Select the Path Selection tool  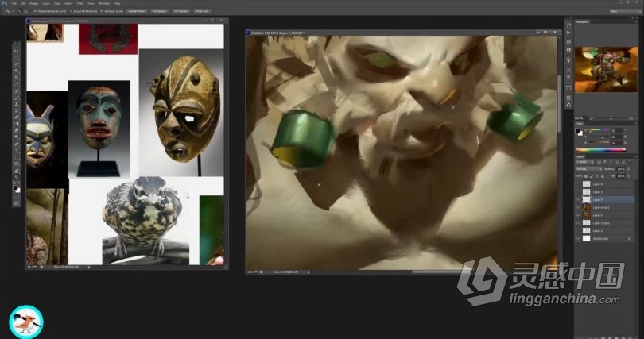(17, 157)
